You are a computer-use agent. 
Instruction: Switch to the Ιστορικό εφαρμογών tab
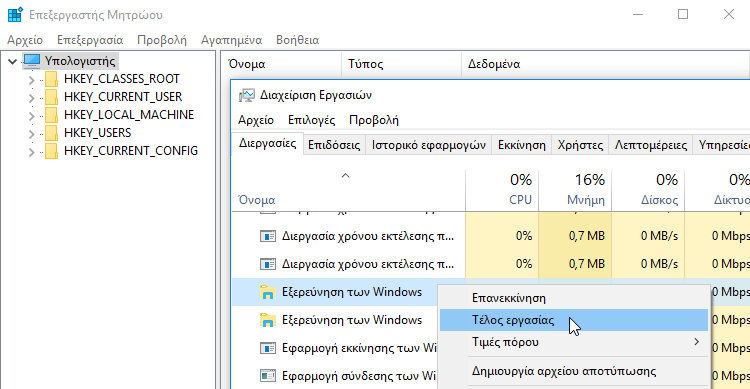[x=429, y=145]
